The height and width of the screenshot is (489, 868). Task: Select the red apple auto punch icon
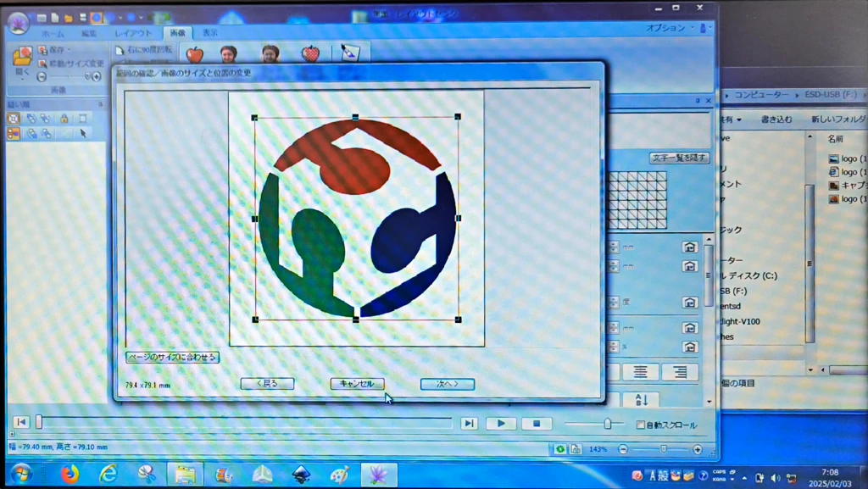(x=194, y=53)
